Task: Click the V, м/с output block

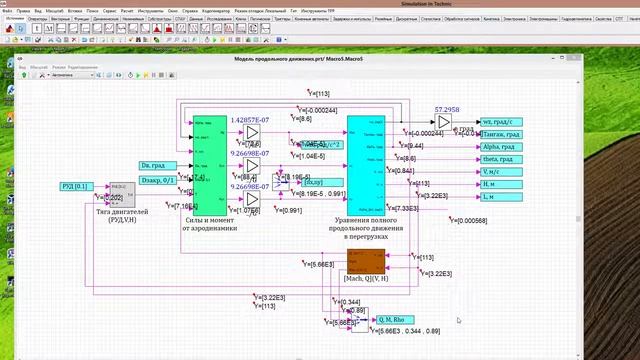Action: (502, 172)
